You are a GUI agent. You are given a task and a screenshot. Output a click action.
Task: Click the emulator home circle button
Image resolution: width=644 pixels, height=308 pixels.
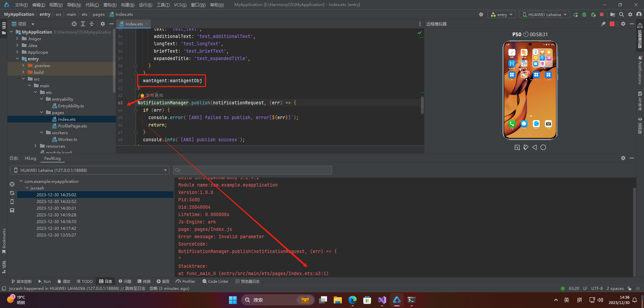tap(543, 147)
